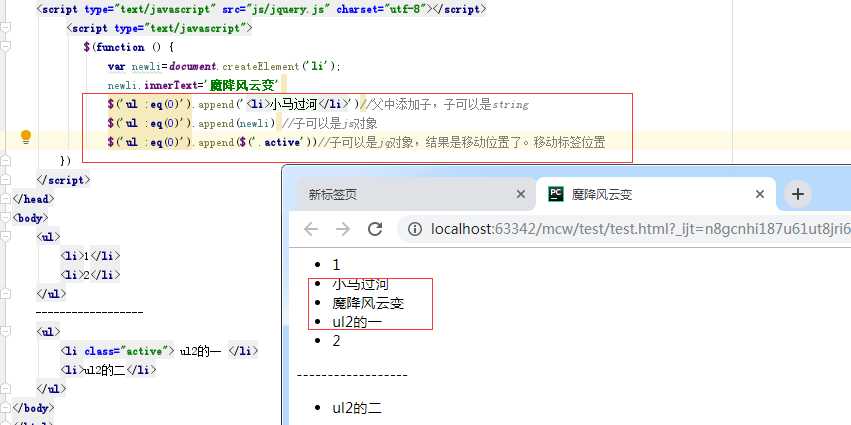Image resolution: width=851 pixels, height=425 pixels.
Task: View site information icon beside localhost
Action: click(x=415, y=229)
